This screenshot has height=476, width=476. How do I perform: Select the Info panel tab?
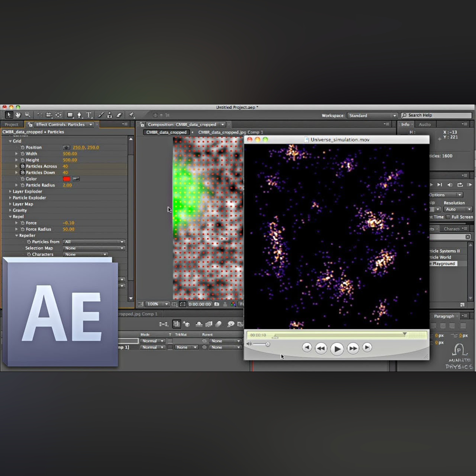point(405,124)
